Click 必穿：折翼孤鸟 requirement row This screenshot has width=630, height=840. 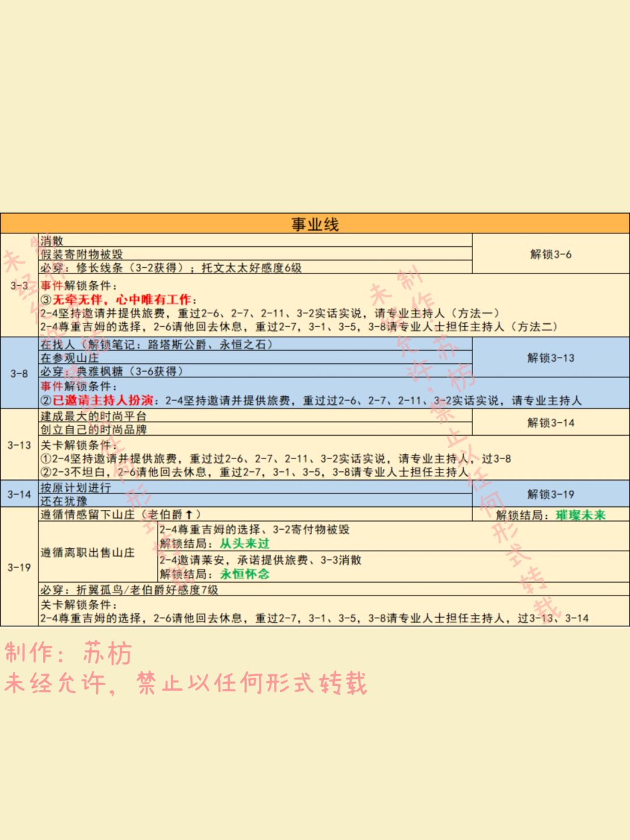(x=334, y=590)
